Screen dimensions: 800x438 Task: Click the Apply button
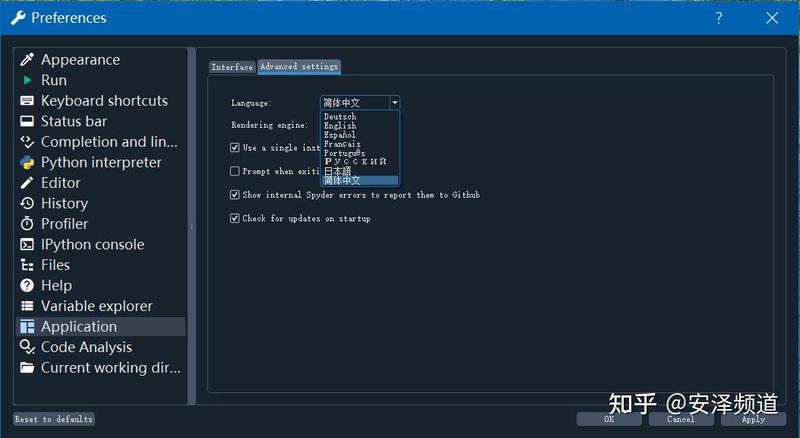click(754, 419)
